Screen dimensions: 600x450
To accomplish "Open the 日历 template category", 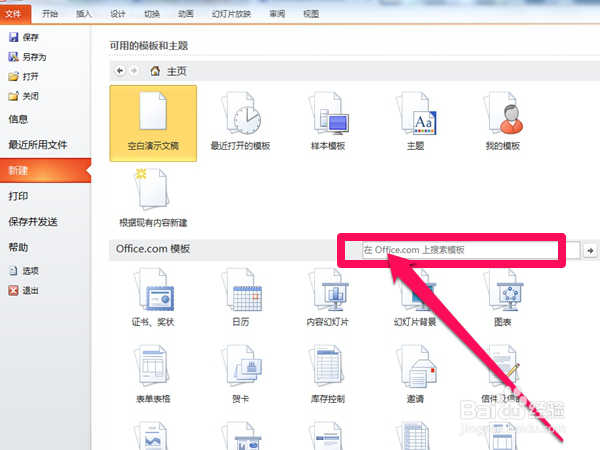I will coord(240,298).
